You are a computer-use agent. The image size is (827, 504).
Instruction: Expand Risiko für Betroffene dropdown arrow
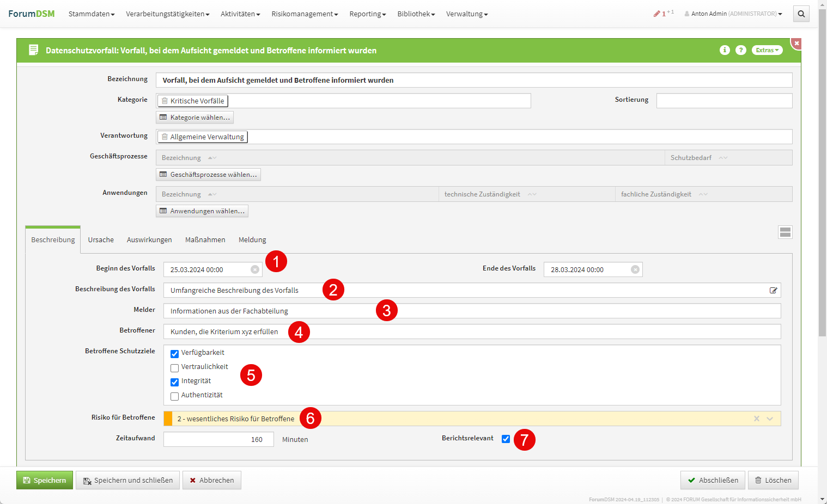770,419
